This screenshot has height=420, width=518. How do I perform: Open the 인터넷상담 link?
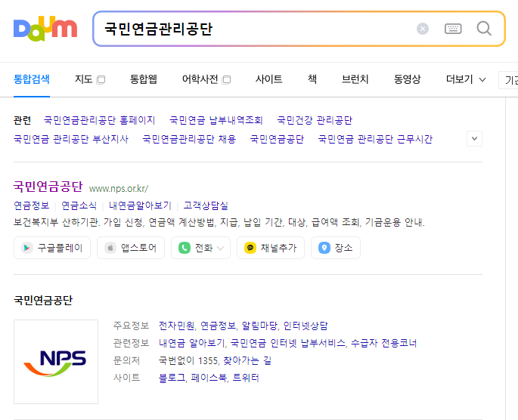[306, 326]
